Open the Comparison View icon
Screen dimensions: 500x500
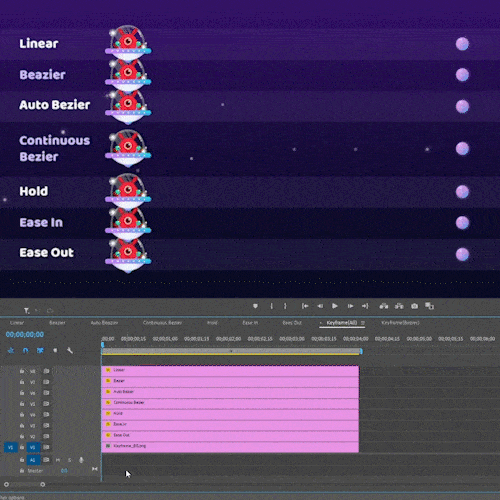click(x=429, y=306)
